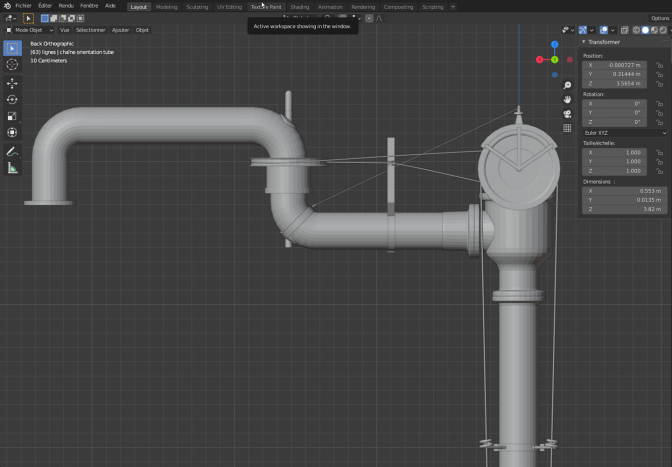672x467 pixels.
Task: Select the Annotate pencil tool
Action: [12, 151]
